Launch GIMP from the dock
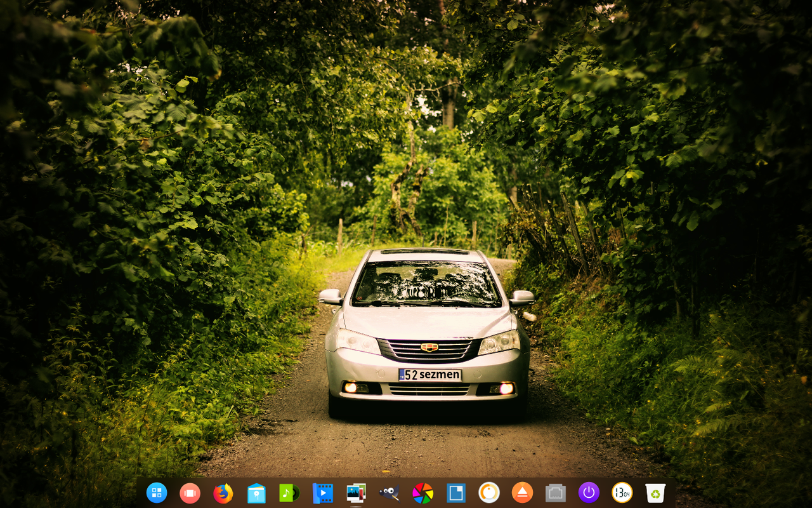This screenshot has width=812, height=508. coord(389,493)
